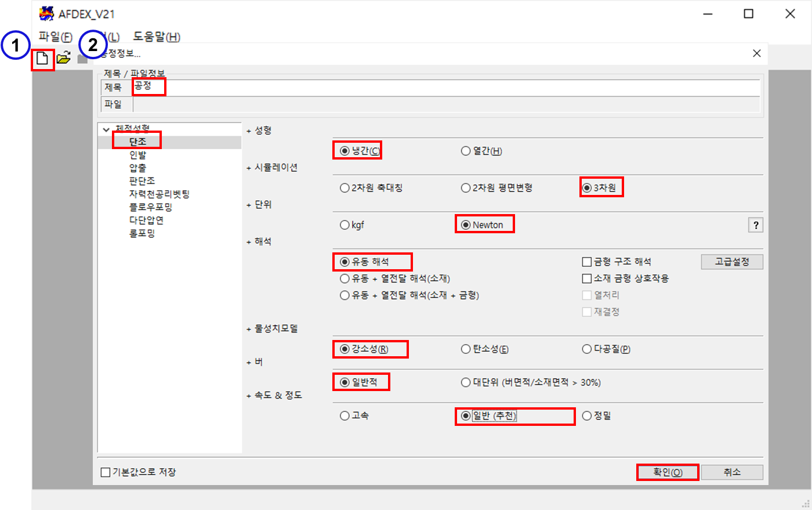Viewport: 812px width, 510px height.
Task: Click the New file toolbar icon
Action: pos(42,58)
